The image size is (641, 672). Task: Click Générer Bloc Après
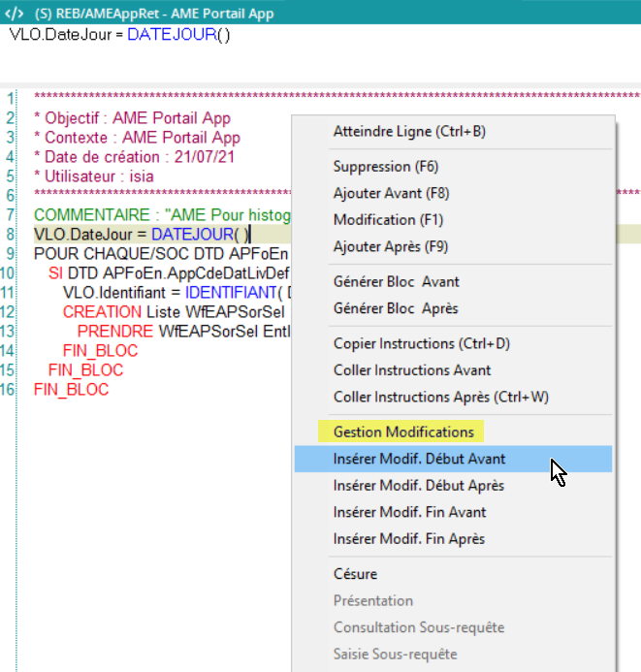coord(396,308)
